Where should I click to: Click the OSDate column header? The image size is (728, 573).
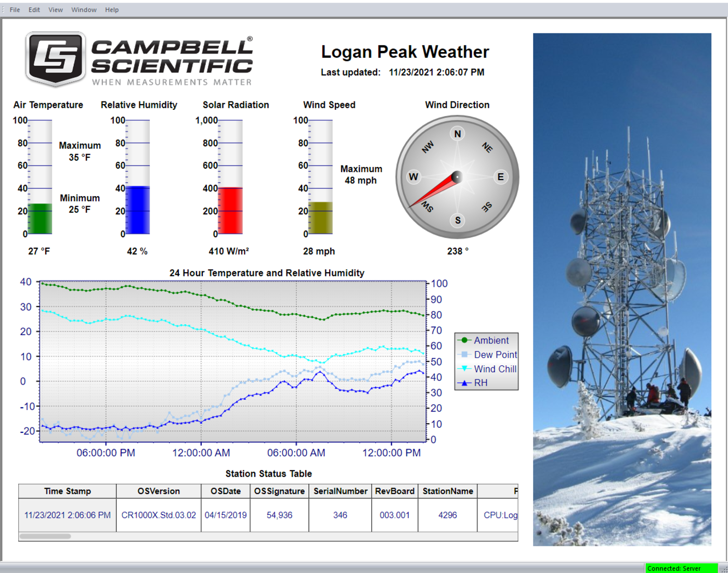pos(226,491)
